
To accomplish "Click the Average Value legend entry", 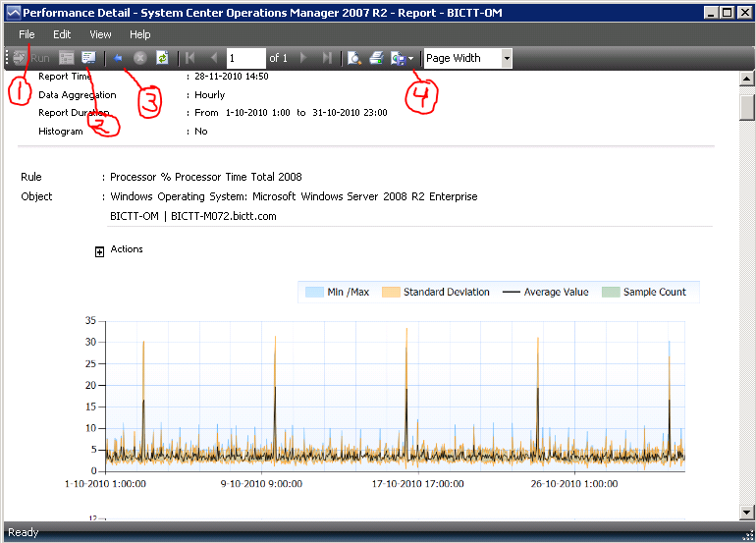I will pos(545,292).
